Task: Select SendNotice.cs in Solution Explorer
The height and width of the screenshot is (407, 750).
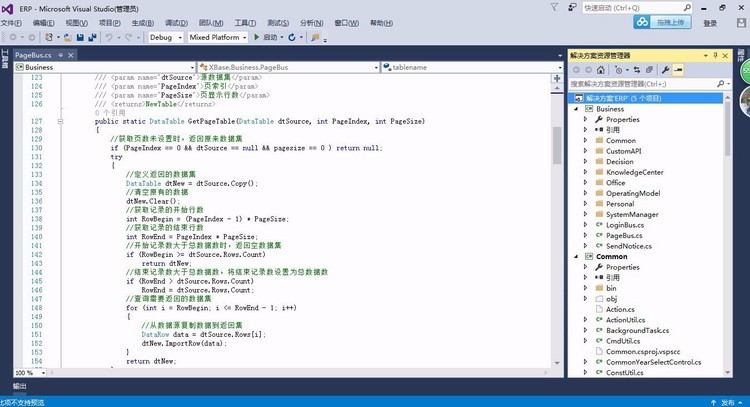Action: click(x=629, y=246)
